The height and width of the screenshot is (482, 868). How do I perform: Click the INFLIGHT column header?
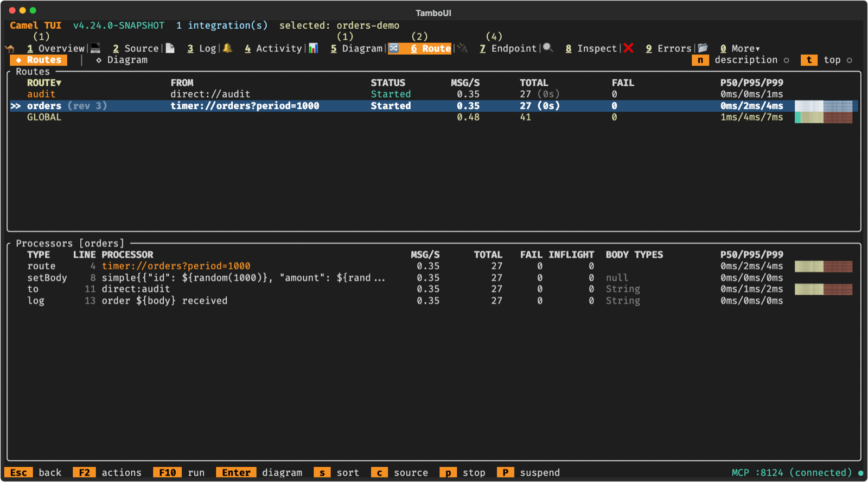coord(571,255)
